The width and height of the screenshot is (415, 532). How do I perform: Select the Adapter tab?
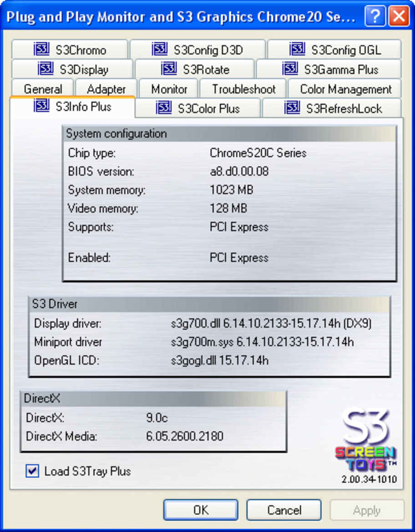[x=106, y=89]
